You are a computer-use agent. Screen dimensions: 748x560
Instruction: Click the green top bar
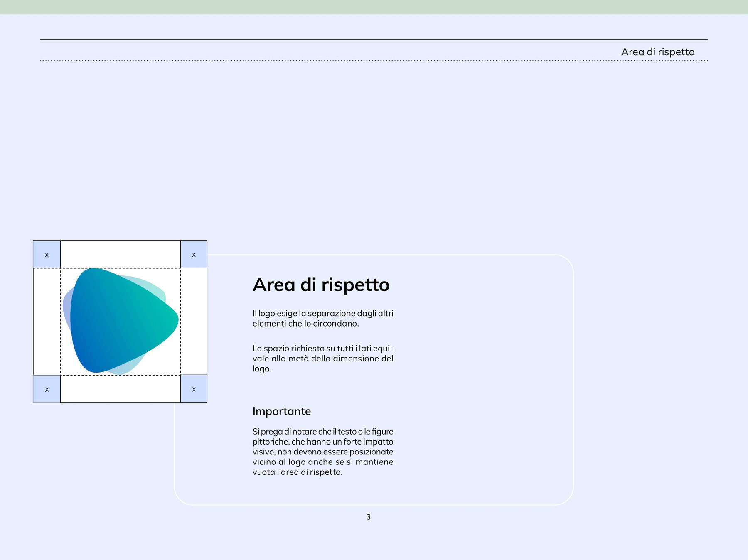click(x=374, y=7)
